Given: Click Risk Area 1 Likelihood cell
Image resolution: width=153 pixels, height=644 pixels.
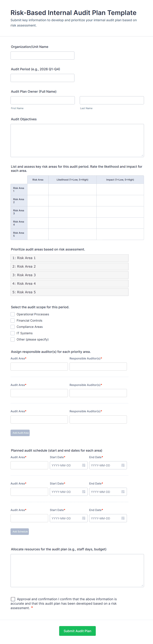Looking at the screenshot, I should coord(73,189).
